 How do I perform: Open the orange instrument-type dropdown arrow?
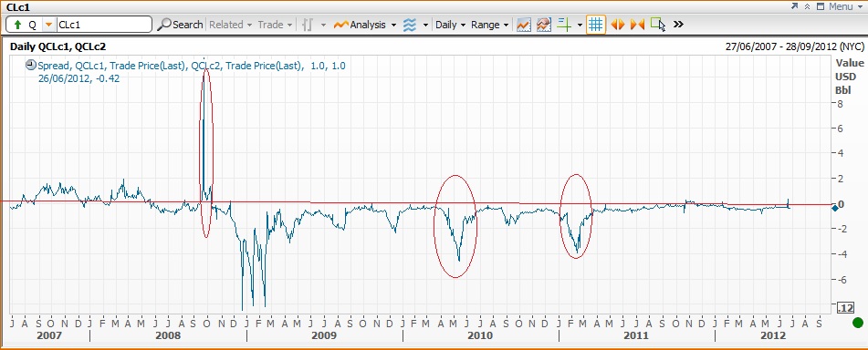48,25
